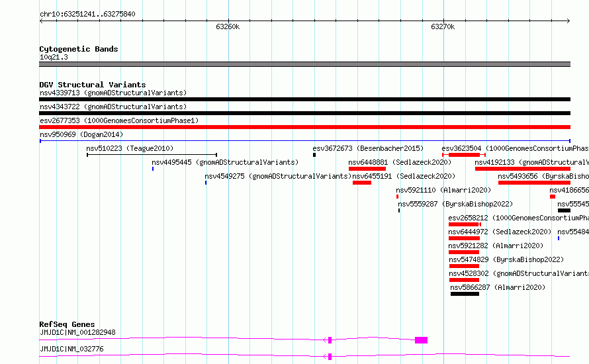Open nsv950969 Dogan2014 variant label

tap(81, 134)
